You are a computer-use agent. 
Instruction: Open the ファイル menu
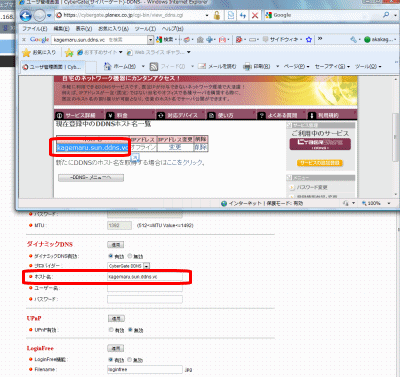(34, 29)
